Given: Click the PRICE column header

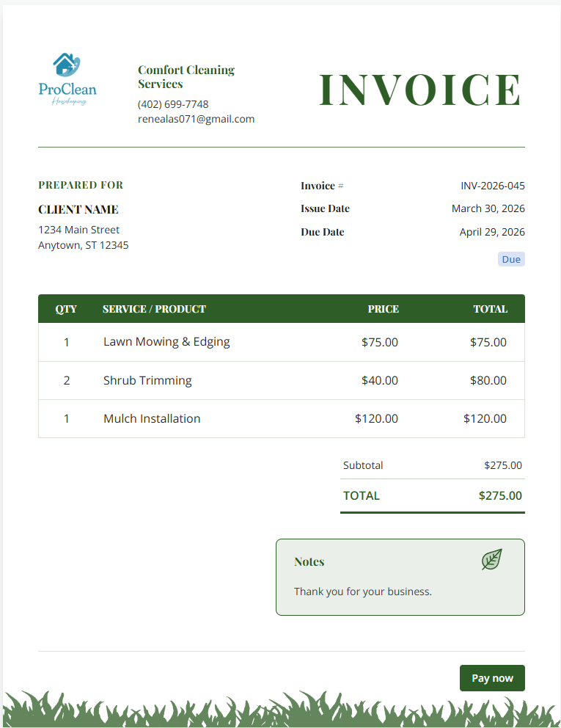Looking at the screenshot, I should tap(384, 309).
